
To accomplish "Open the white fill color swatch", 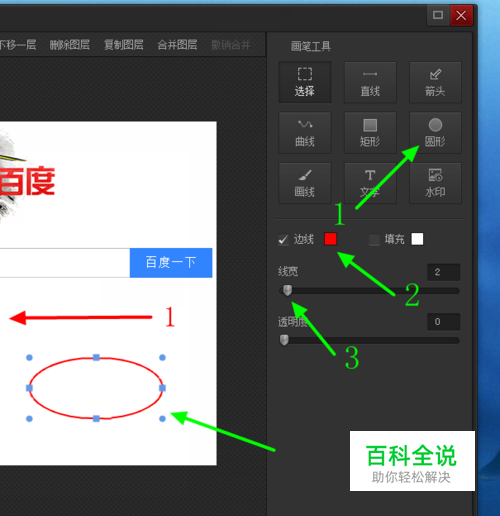I will coord(417,239).
